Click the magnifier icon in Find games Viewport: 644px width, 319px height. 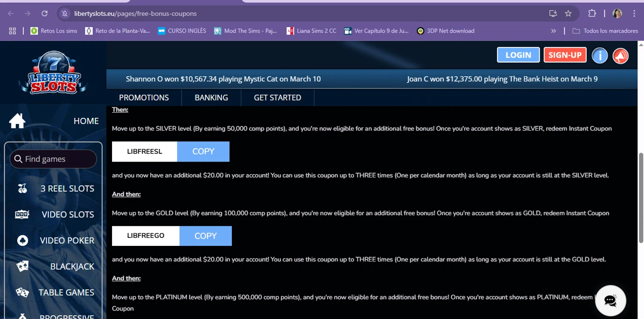point(18,159)
